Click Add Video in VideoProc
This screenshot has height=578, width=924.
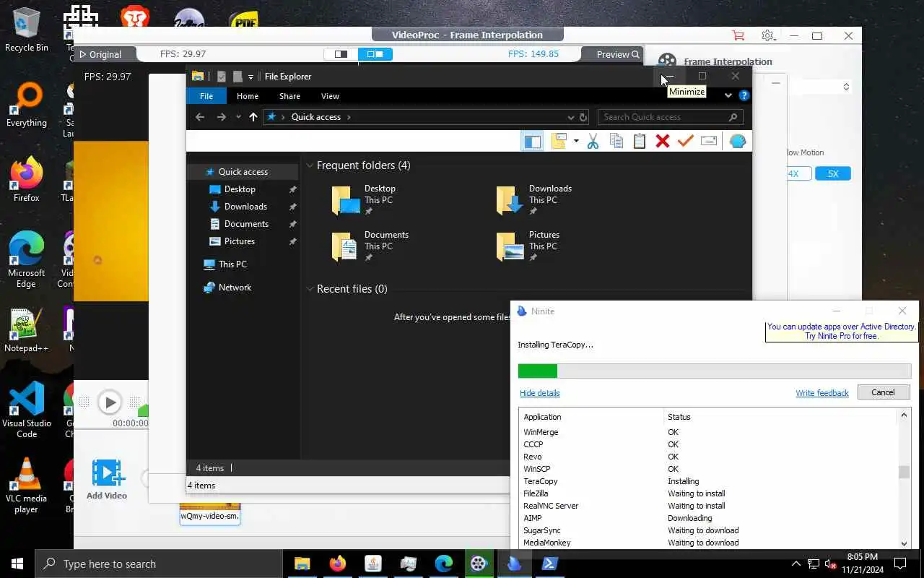(107, 480)
